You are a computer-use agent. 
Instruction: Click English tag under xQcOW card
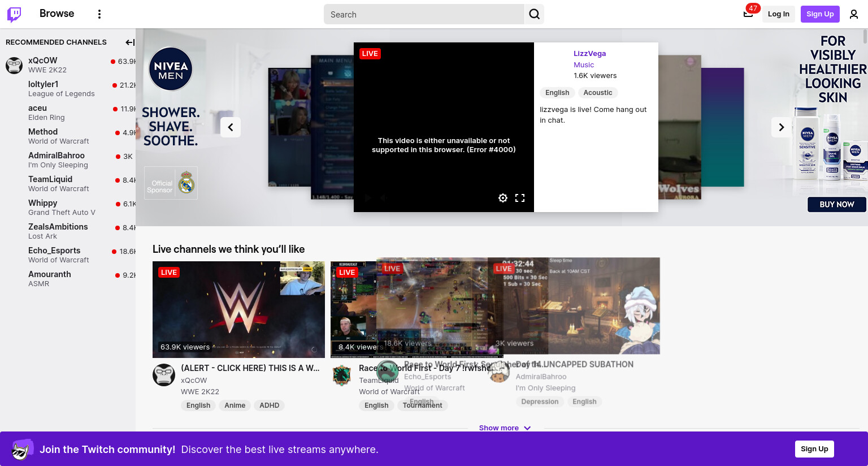[x=198, y=405]
